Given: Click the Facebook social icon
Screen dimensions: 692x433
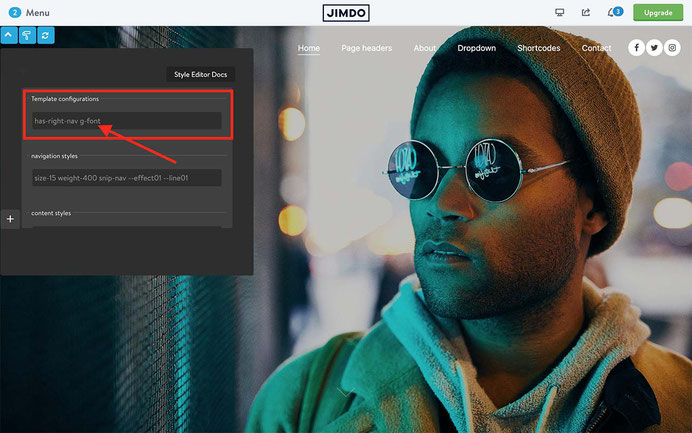Looking at the screenshot, I should [x=636, y=48].
